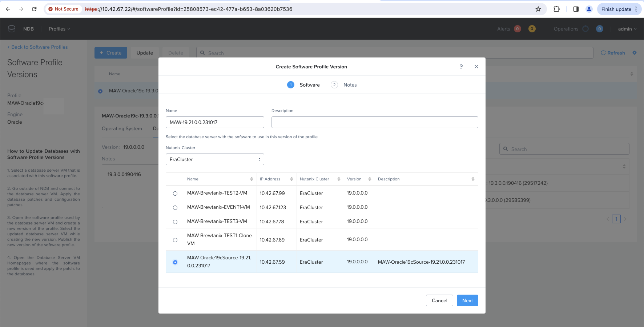
Task: Click the search magnifier in the background patch list
Action: coord(506,149)
